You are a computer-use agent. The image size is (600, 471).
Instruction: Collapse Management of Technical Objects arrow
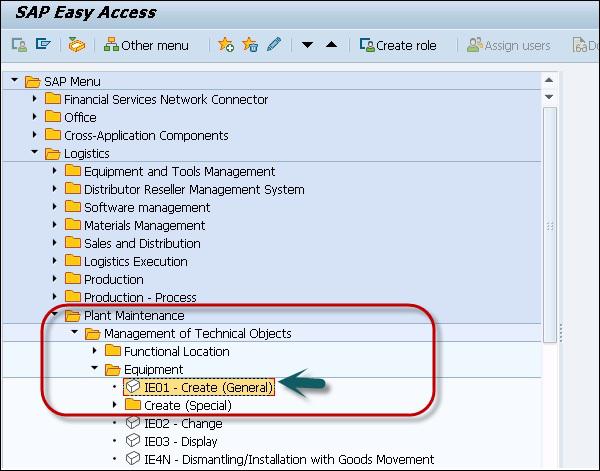75,332
